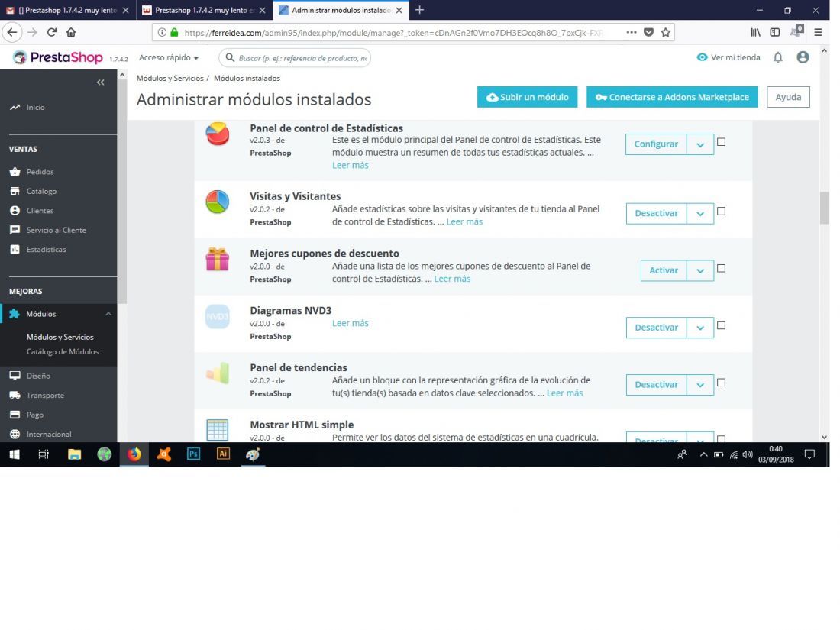Click the Inicio trend icon

[x=15, y=108]
